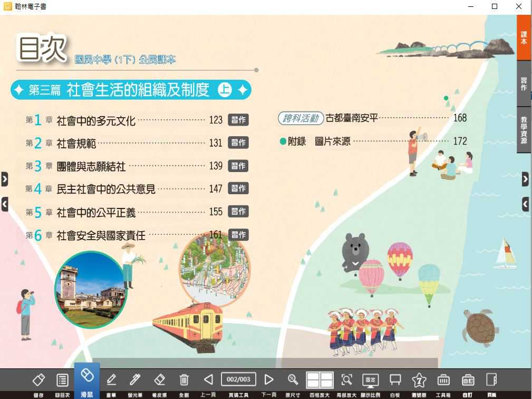
Task: Go to next page with 下一頁 arrow
Action: (269, 379)
